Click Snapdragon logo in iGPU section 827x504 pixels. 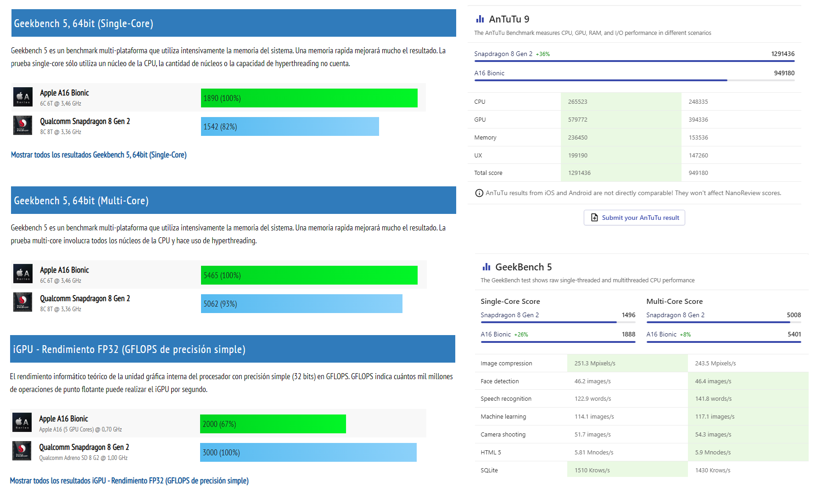tap(22, 451)
